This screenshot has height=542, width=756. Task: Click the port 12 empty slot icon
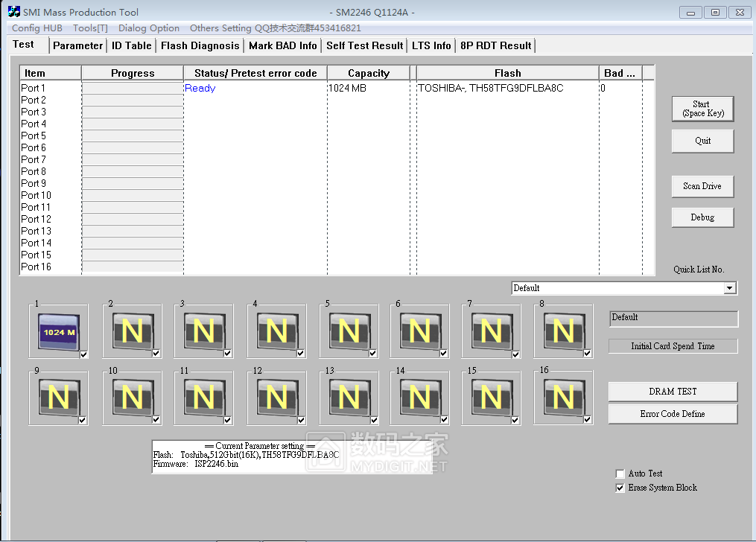(x=276, y=398)
